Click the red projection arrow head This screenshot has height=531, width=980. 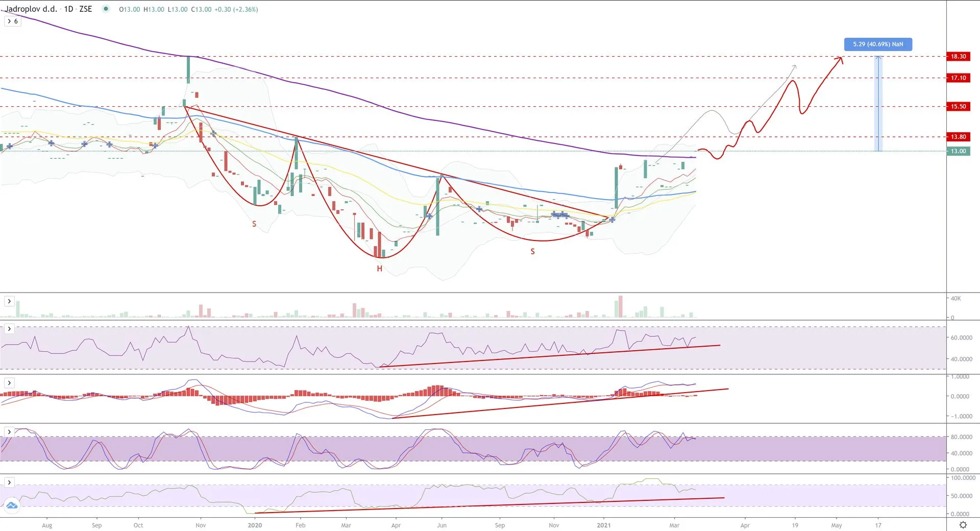[x=840, y=60]
